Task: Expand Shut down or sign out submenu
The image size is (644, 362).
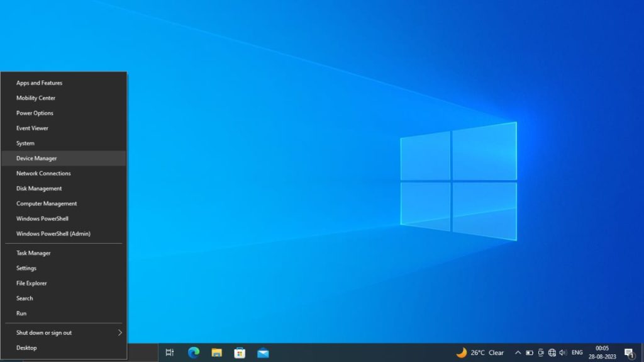Action: [64, 332]
